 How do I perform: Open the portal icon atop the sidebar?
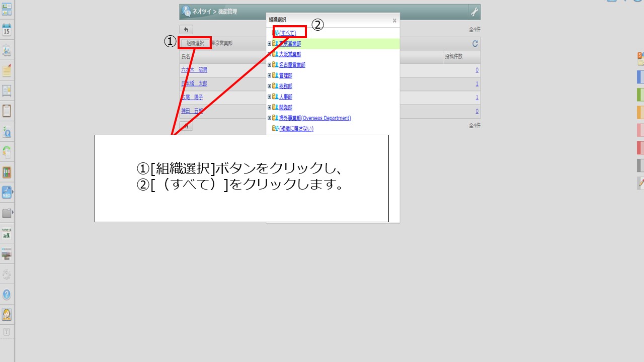point(7,9)
